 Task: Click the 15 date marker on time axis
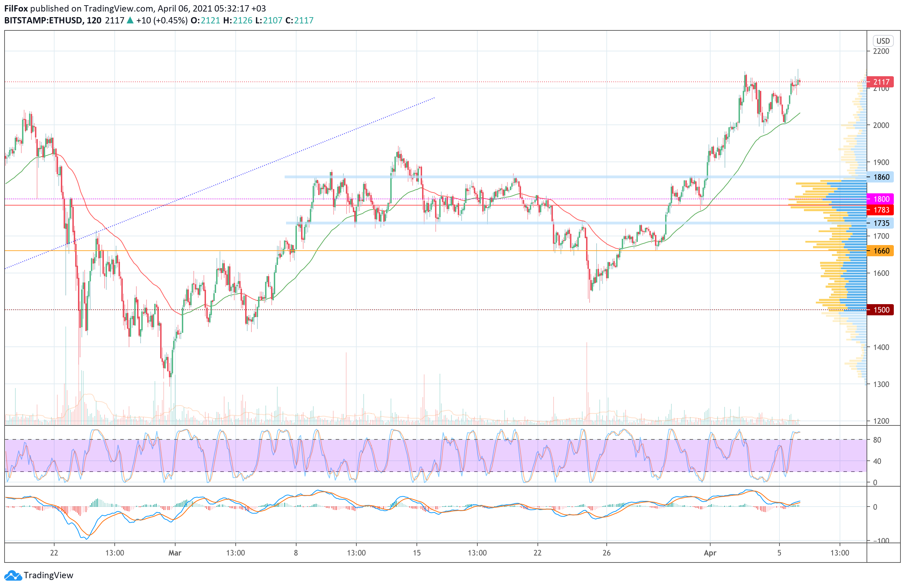point(417,553)
